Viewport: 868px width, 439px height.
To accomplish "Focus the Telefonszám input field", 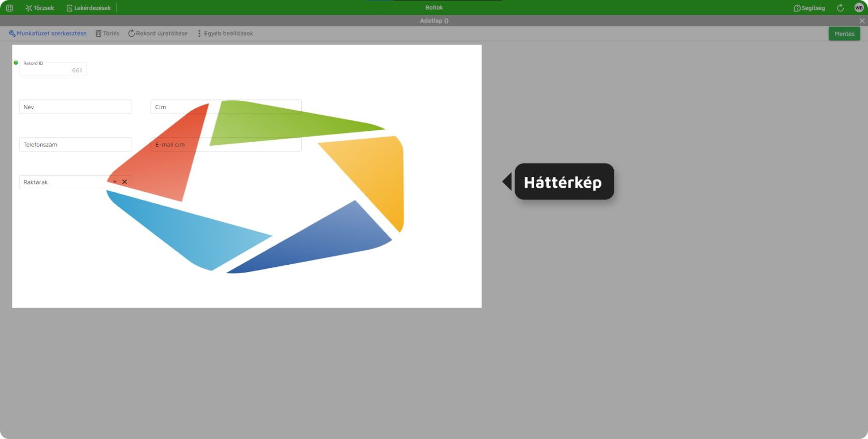I will 75,144.
